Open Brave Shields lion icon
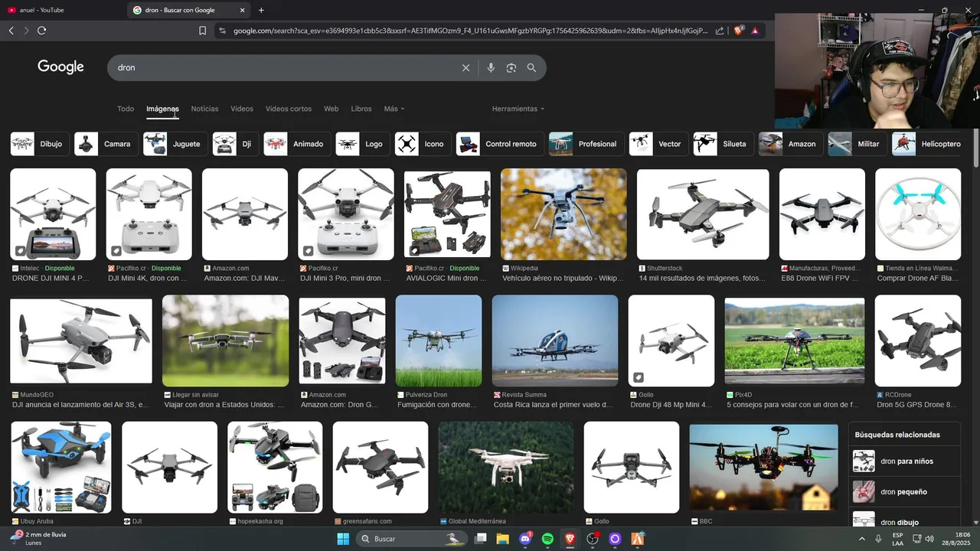The height and width of the screenshot is (551, 980). point(739,31)
